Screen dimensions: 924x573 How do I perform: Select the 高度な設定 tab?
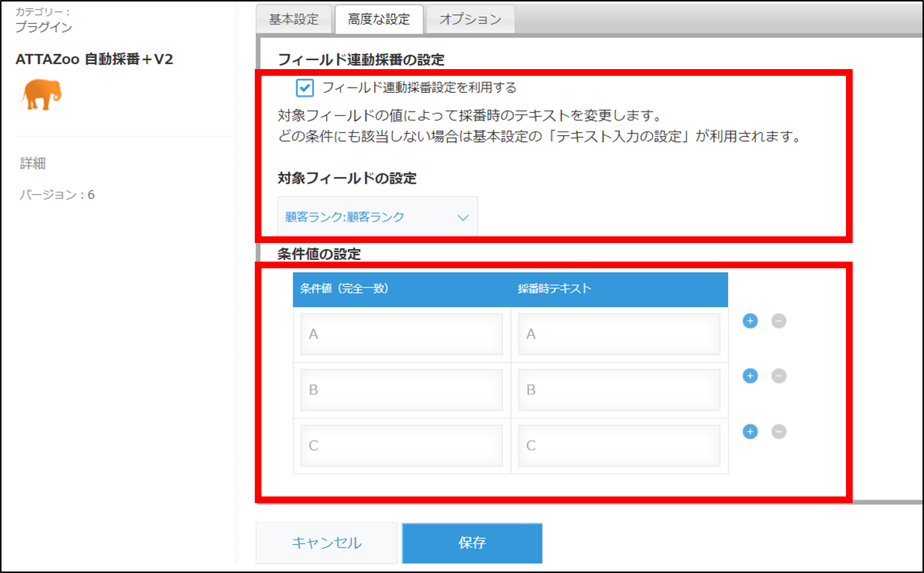coord(379,19)
